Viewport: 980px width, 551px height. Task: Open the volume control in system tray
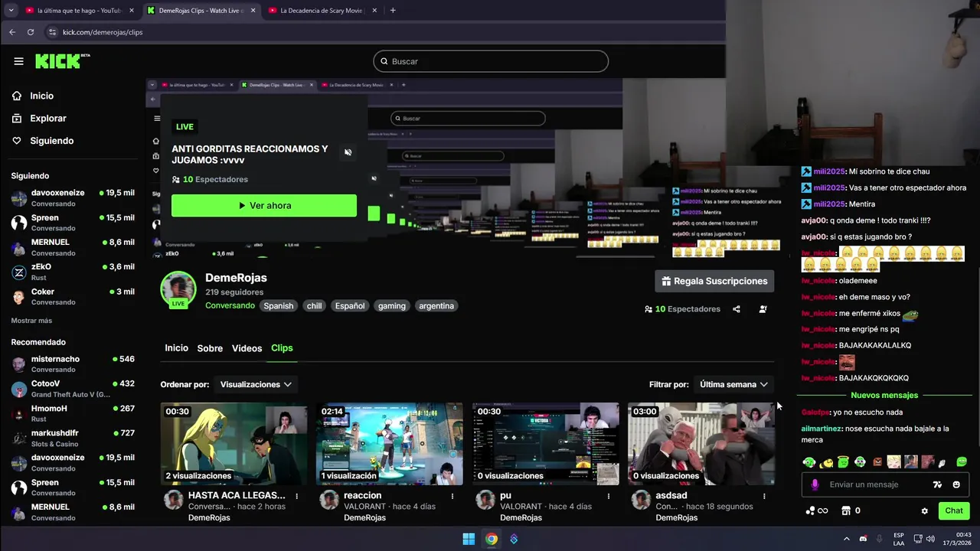click(x=929, y=539)
